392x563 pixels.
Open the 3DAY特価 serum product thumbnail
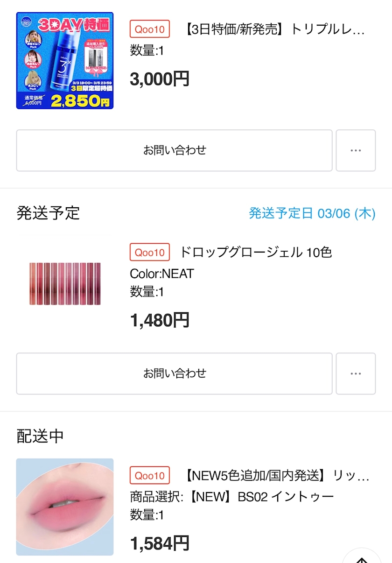(65, 61)
